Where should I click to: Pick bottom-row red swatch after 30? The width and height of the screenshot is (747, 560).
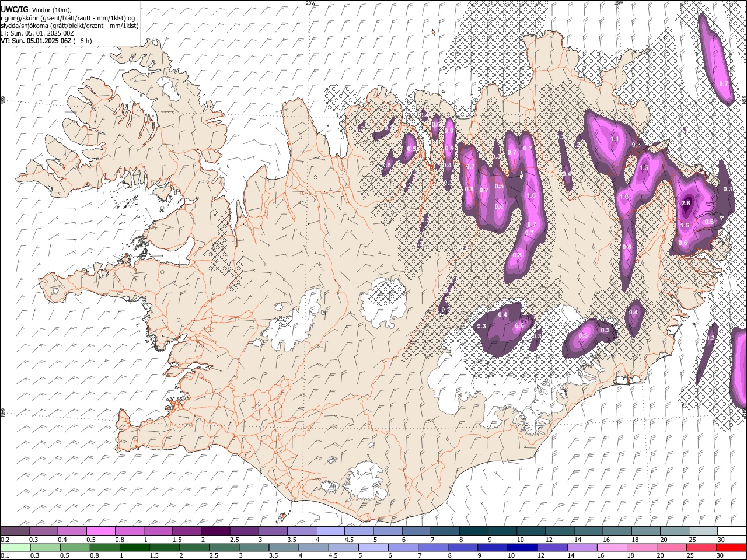(x=730, y=547)
